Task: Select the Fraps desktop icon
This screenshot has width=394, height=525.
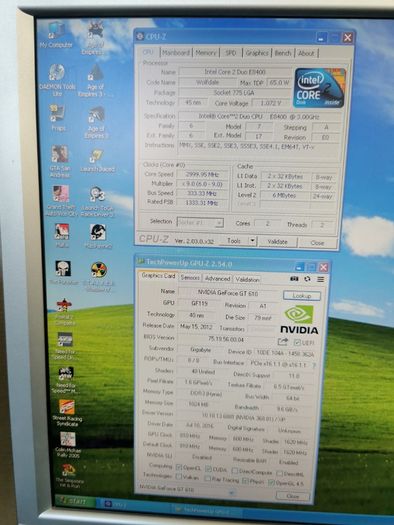Action: click(58, 118)
